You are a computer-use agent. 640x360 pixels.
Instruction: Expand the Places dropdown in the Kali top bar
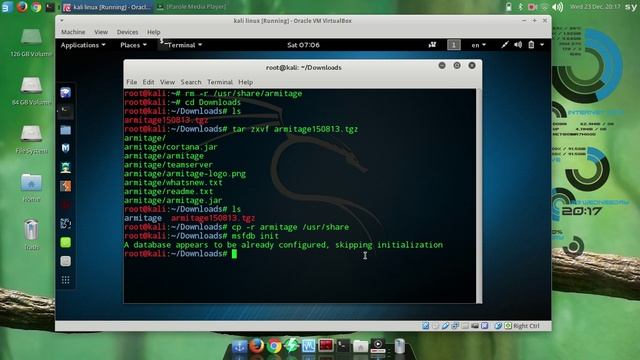[x=133, y=45]
